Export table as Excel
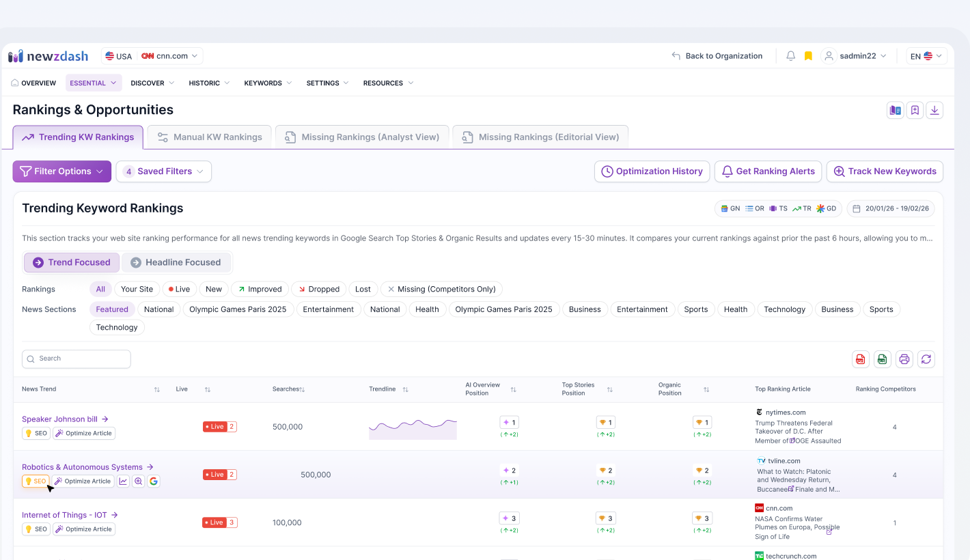This screenshot has height=560, width=970. (x=883, y=359)
